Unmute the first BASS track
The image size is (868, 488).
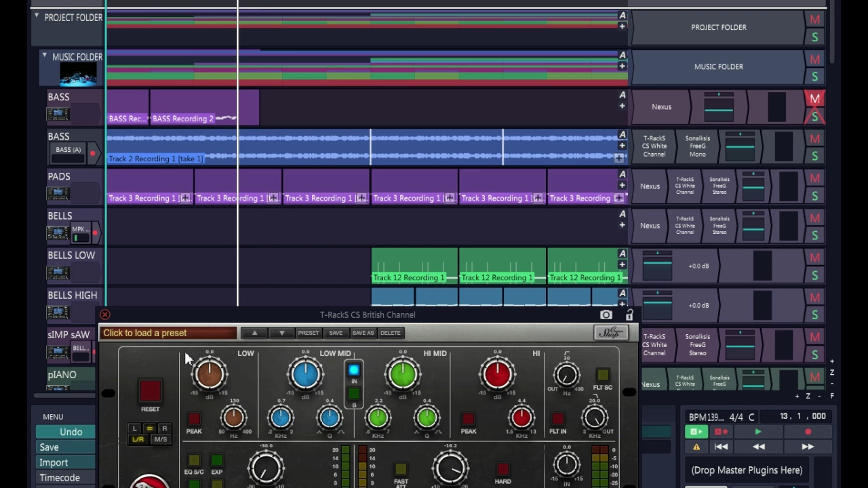click(814, 99)
